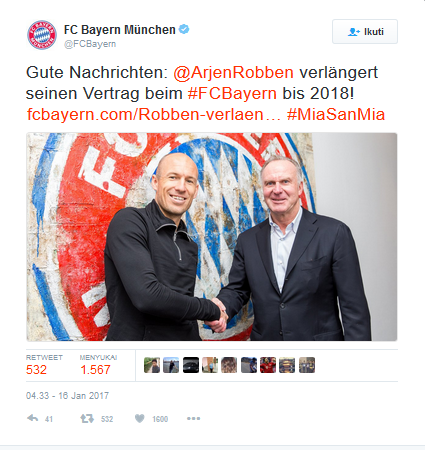Click the reply arrow icon
This screenshot has height=450, width=425.
[x=33, y=418]
